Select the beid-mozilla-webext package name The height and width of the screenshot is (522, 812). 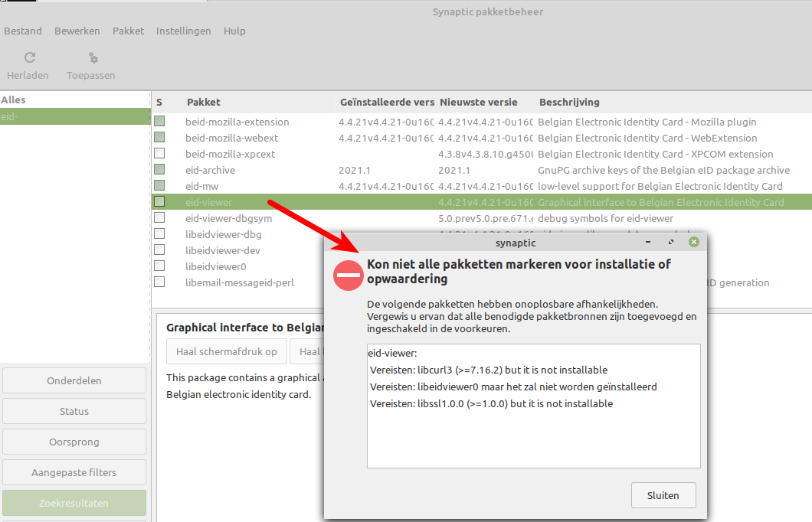point(232,138)
